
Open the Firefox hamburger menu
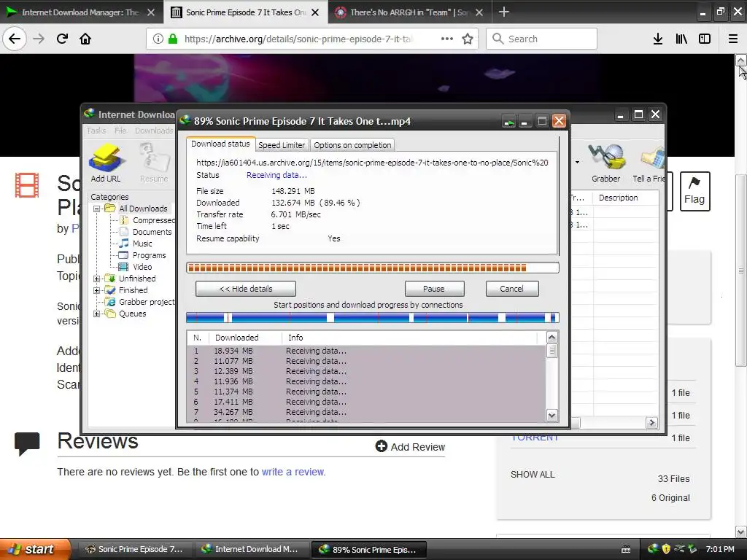coord(733,39)
